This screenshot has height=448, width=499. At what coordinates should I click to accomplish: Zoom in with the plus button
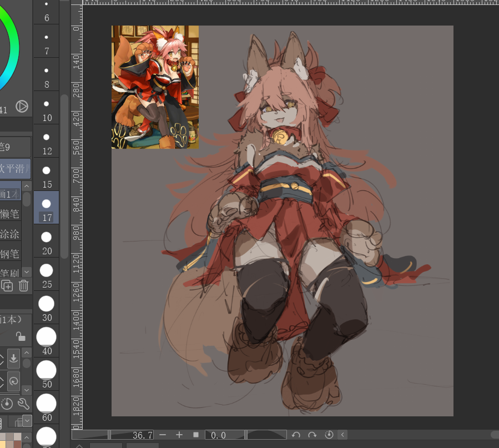tap(179, 435)
